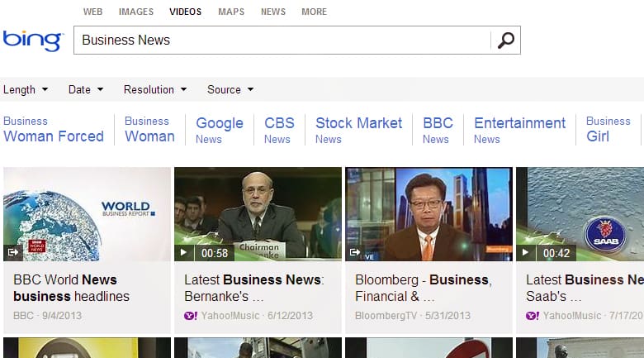This screenshot has height=358, width=644.
Task: Expand the Length filter dropdown
Action: [26, 89]
